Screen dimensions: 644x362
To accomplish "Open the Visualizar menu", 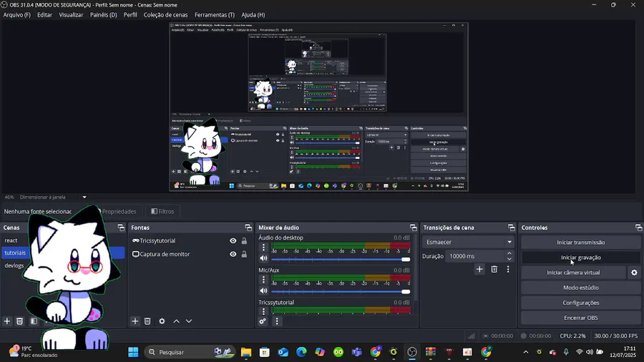I will 71,15.
